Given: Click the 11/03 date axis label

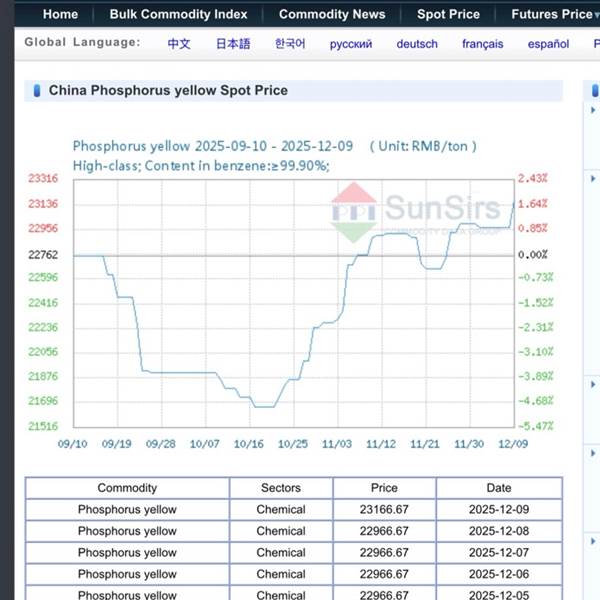Looking at the screenshot, I should tap(337, 444).
